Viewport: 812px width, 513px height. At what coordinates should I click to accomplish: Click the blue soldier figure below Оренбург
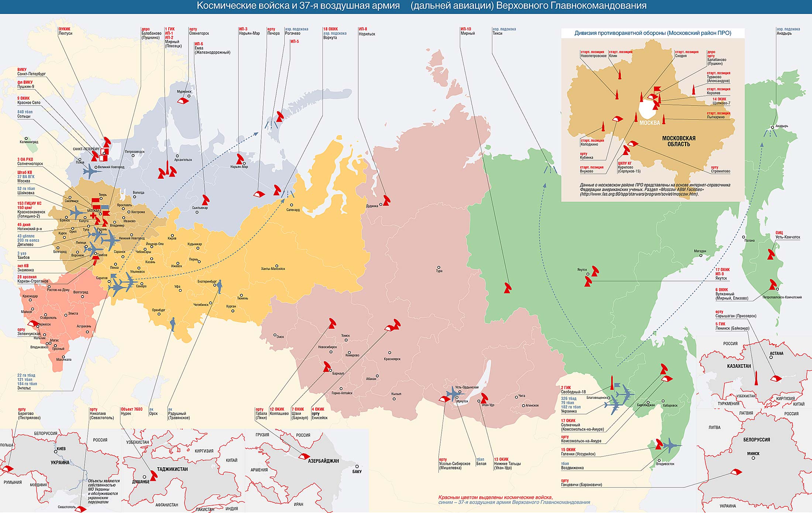coord(172,324)
